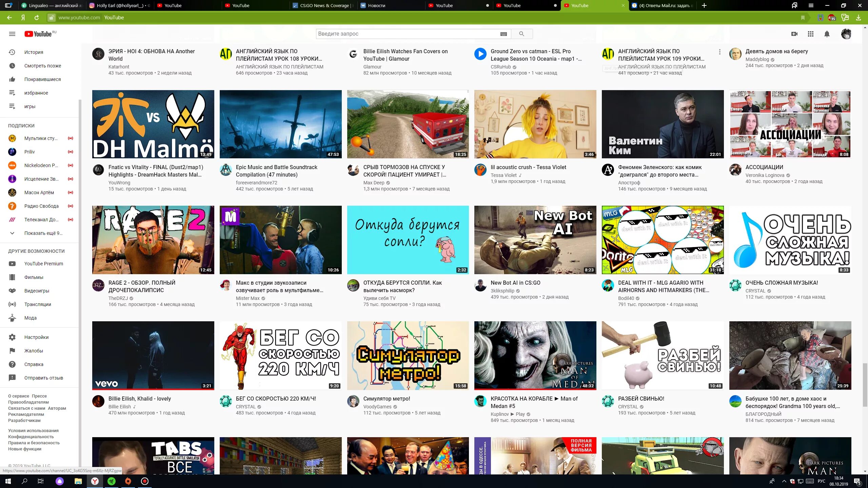This screenshot has width=868, height=488.
Task: Switch to the Ответы Mail.ru tab
Action: [x=663, y=5]
